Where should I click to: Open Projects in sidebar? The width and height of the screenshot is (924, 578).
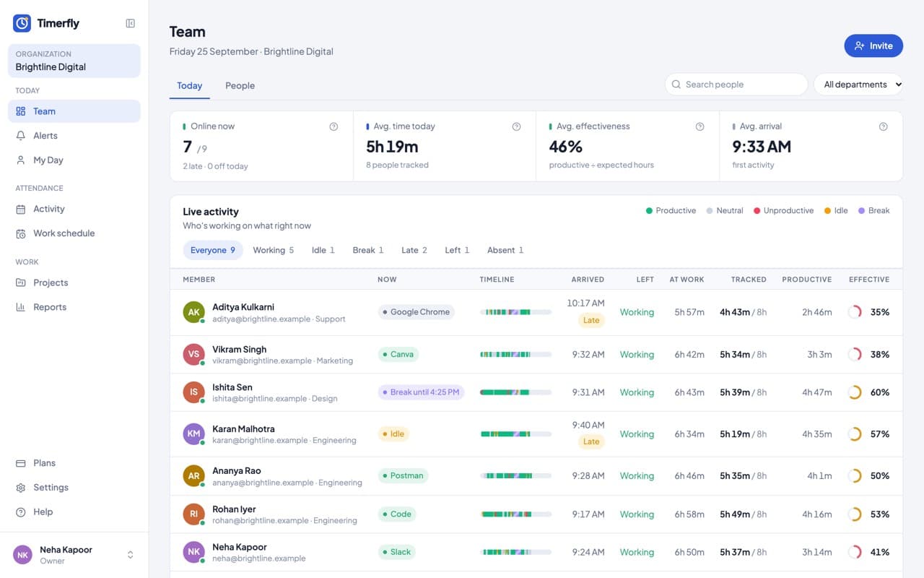pyautogui.click(x=74, y=282)
